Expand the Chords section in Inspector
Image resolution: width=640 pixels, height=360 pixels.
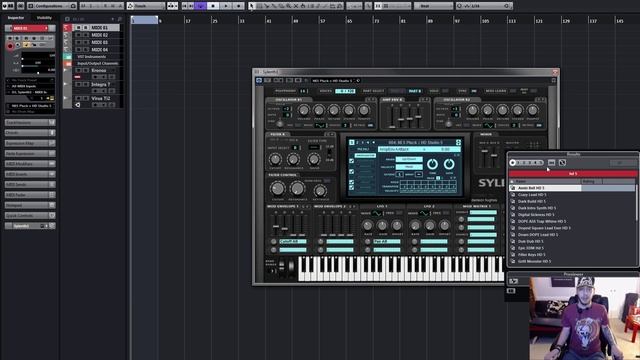coord(30,133)
